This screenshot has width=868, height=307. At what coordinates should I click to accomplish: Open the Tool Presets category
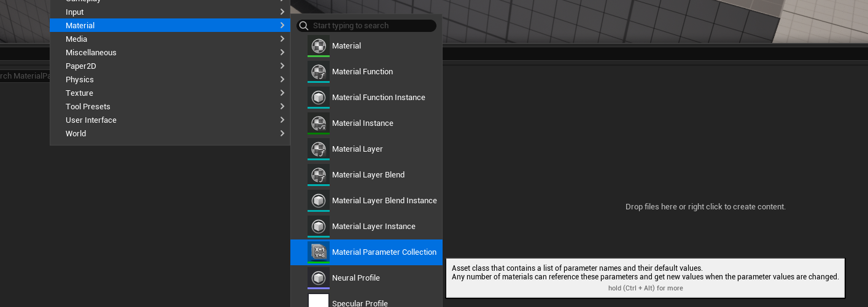(170, 107)
